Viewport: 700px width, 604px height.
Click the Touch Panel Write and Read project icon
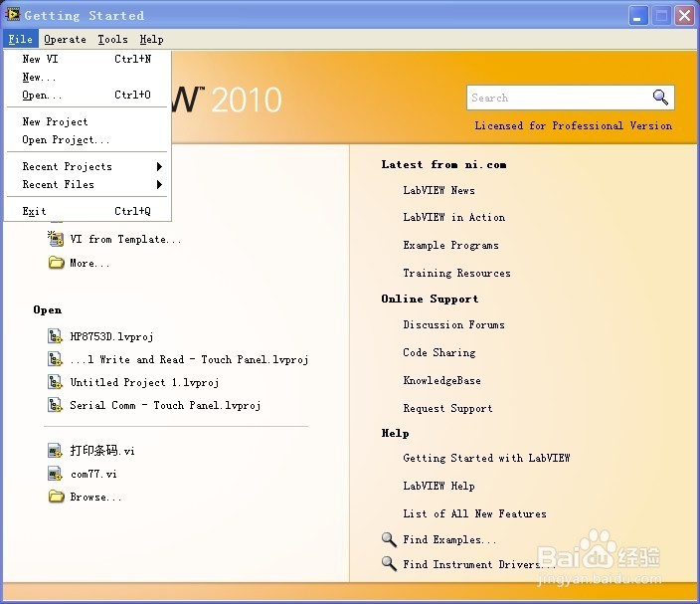click(55, 359)
